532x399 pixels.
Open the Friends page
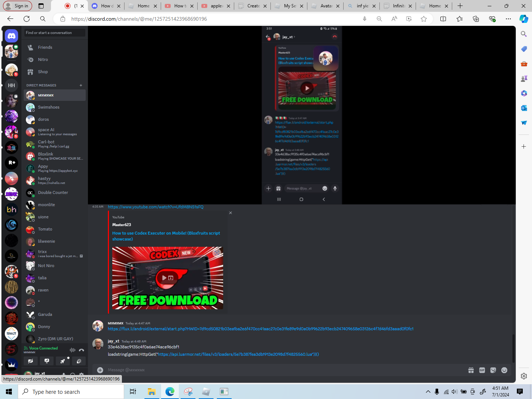pyautogui.click(x=55, y=47)
